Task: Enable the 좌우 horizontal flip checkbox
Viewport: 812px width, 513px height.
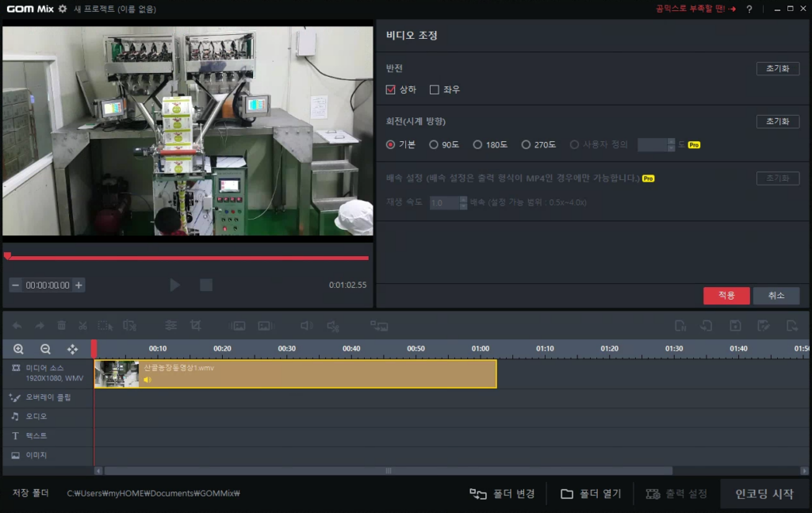Action: click(x=434, y=90)
